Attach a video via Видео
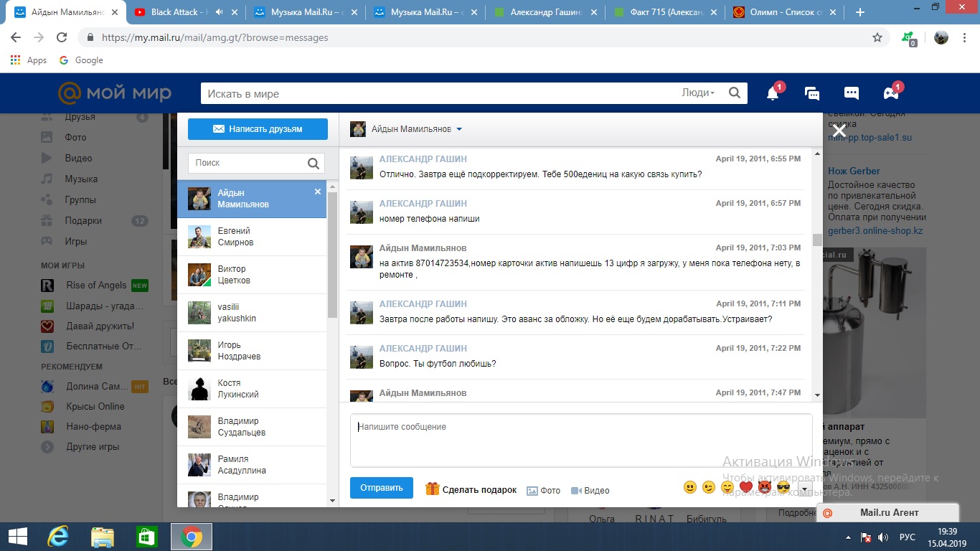This screenshot has height=551, width=980. point(590,491)
